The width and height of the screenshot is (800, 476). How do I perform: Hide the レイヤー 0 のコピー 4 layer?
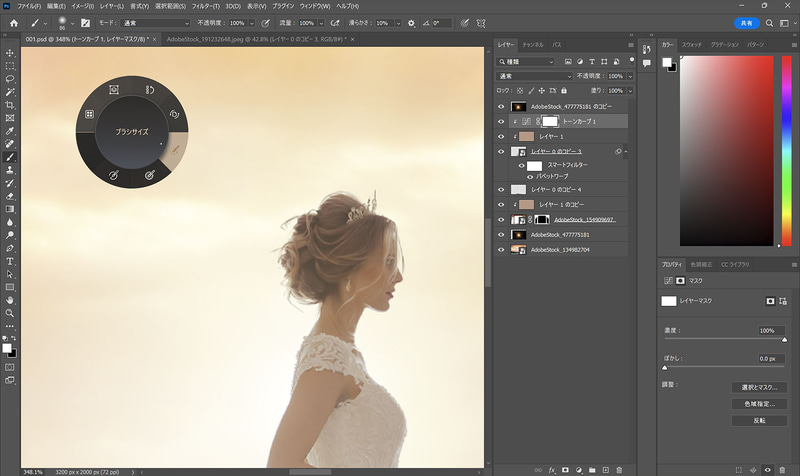tap(501, 188)
